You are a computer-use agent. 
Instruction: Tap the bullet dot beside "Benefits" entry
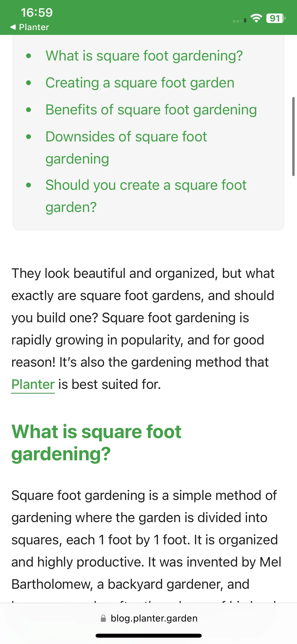pos(29,110)
